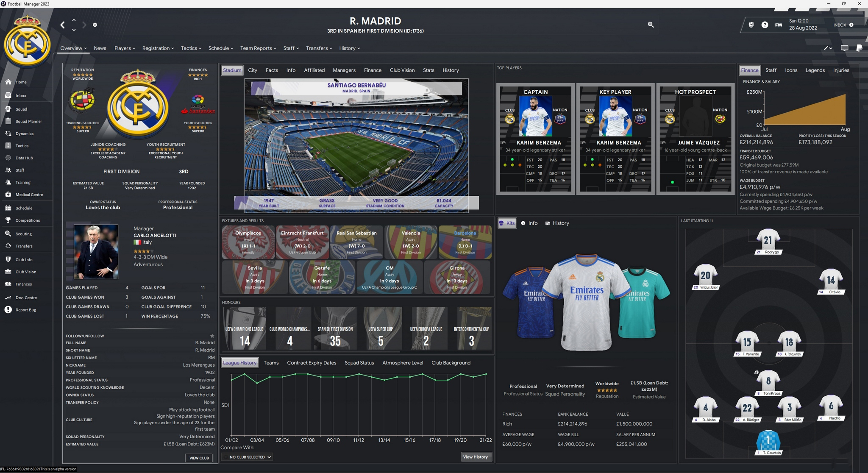
Task: Open the world globe icon
Action: (751, 25)
